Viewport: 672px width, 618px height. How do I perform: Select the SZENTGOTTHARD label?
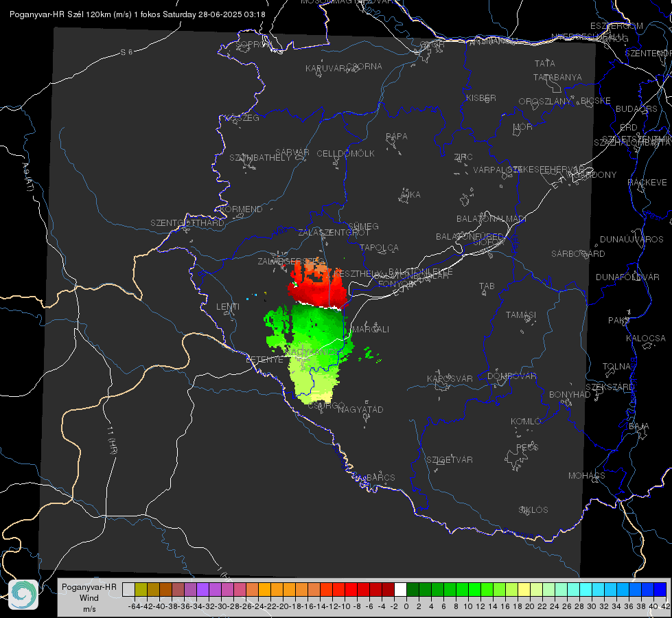(187, 223)
